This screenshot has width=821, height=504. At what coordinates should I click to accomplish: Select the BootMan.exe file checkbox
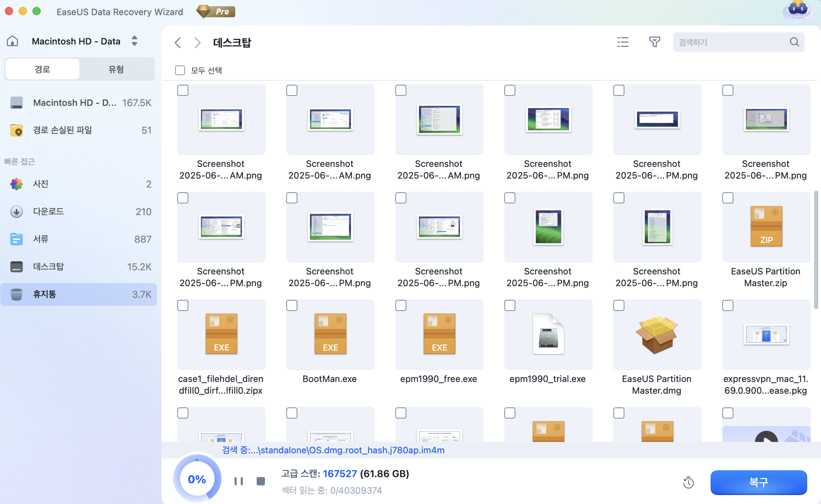(x=292, y=305)
